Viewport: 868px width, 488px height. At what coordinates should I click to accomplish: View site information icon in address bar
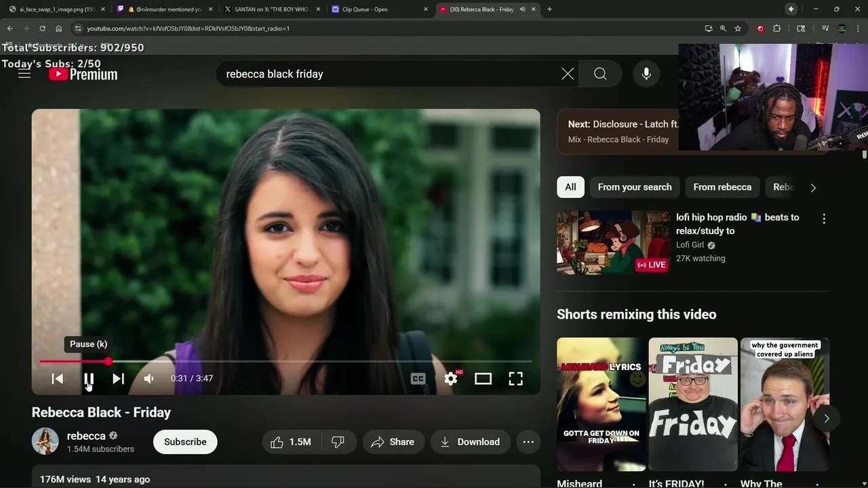click(78, 28)
